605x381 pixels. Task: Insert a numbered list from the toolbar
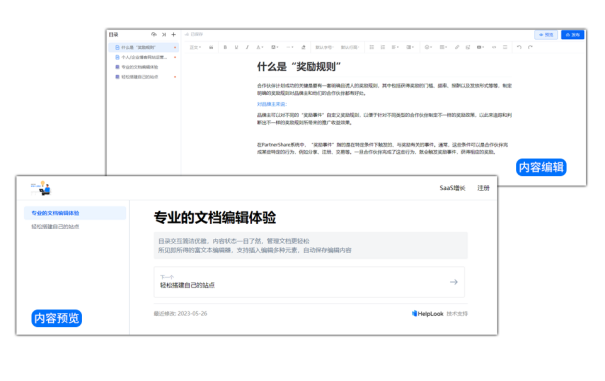pos(383,47)
